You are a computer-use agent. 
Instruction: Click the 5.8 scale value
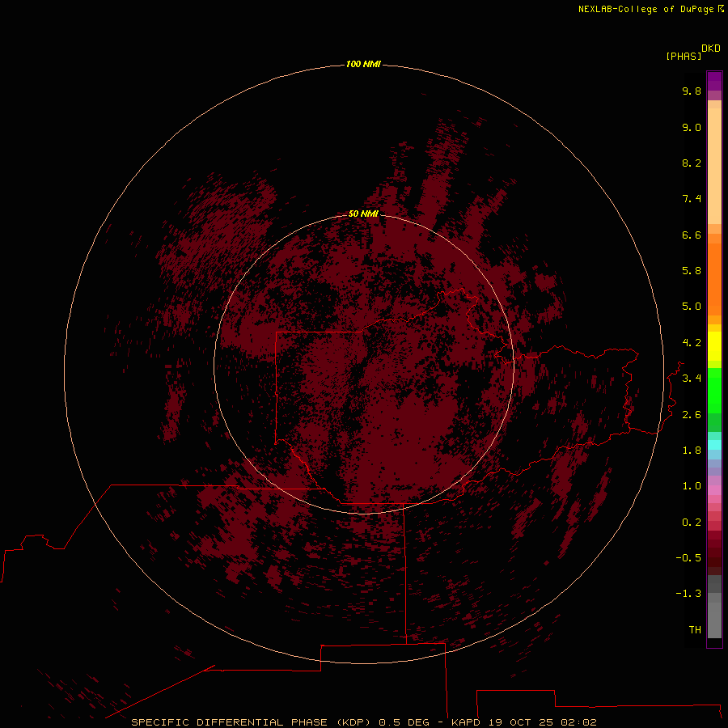[x=692, y=271]
